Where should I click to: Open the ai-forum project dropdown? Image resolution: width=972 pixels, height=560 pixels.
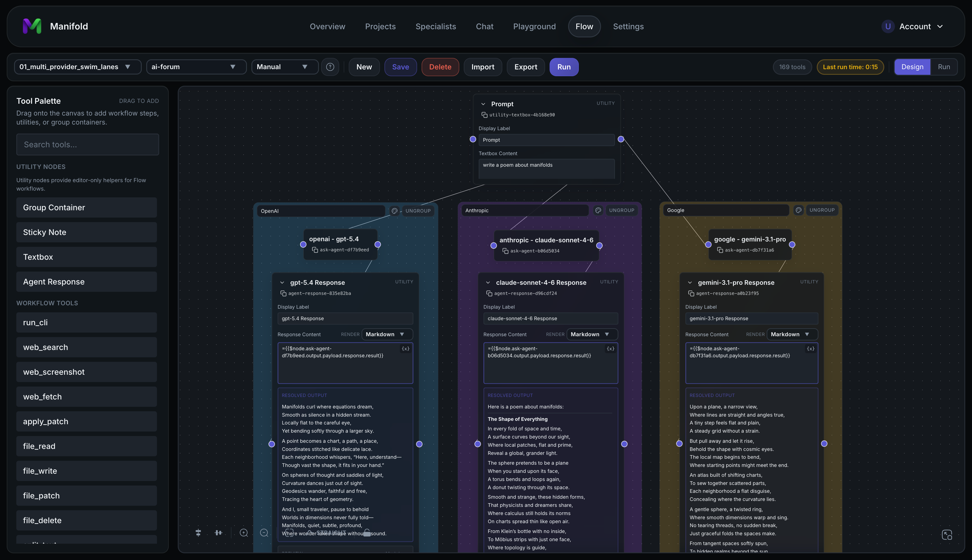196,67
